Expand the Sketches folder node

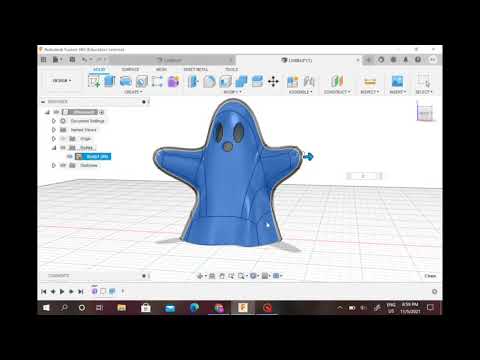(54, 165)
